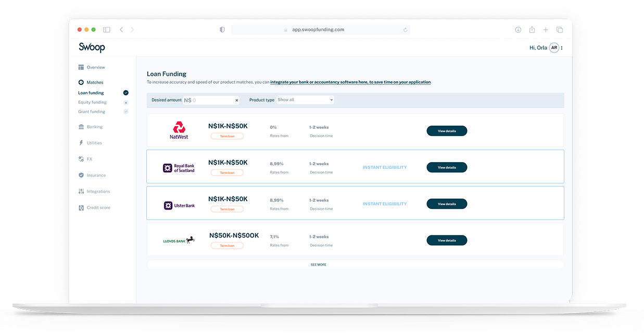Open user menu three-dot icon beside avatar
The image size is (644, 333).
562,48
